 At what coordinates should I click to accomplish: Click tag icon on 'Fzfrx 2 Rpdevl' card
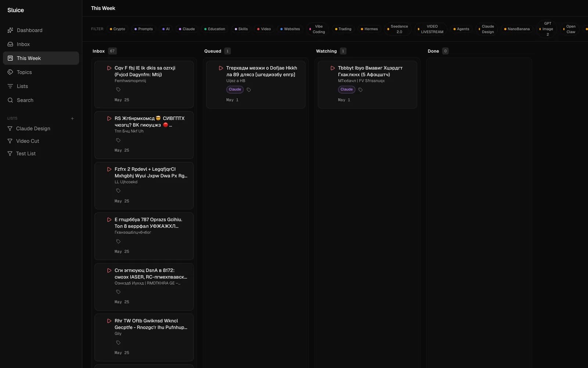(x=118, y=191)
